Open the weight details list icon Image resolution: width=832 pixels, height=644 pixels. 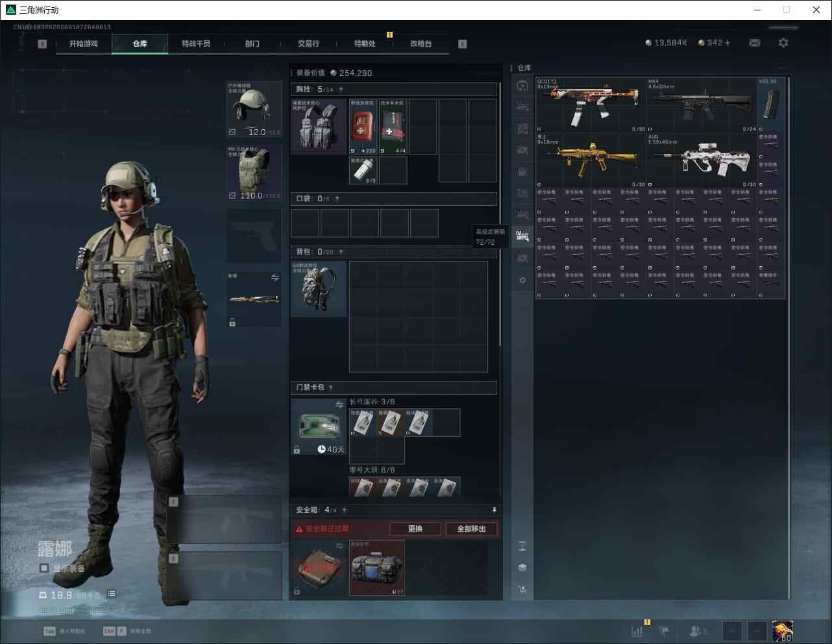(112, 593)
